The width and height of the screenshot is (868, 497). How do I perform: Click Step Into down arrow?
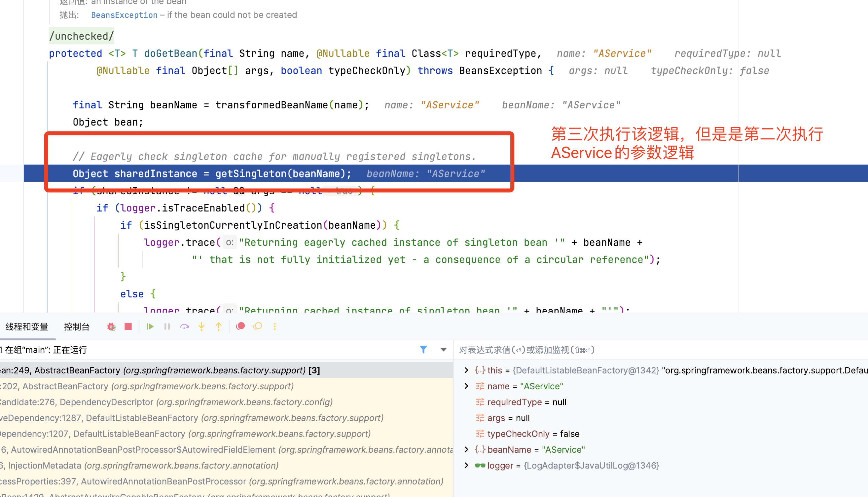[201, 327]
